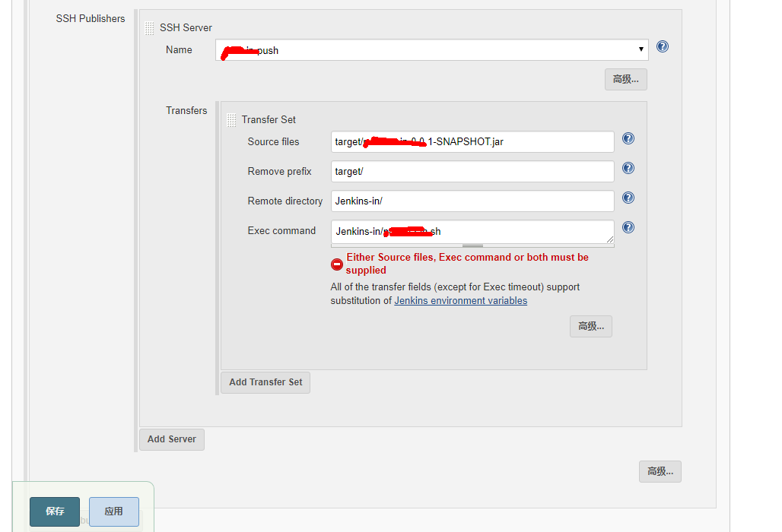The image size is (782, 532).
Task: Click Add Transfer Set button
Action: click(265, 382)
